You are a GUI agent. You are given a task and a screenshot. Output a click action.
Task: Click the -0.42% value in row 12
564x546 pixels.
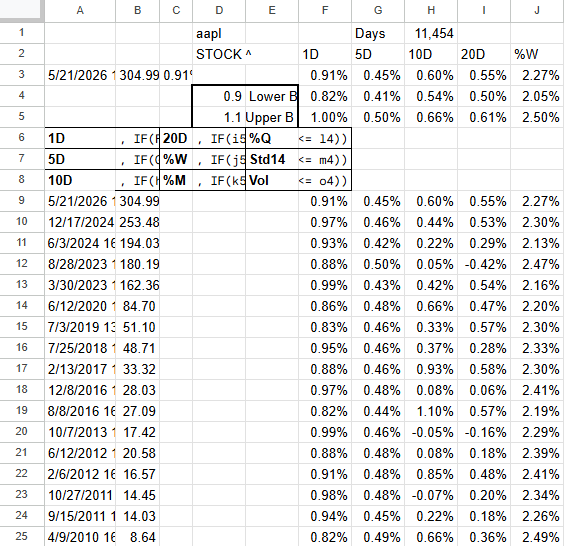484,264
